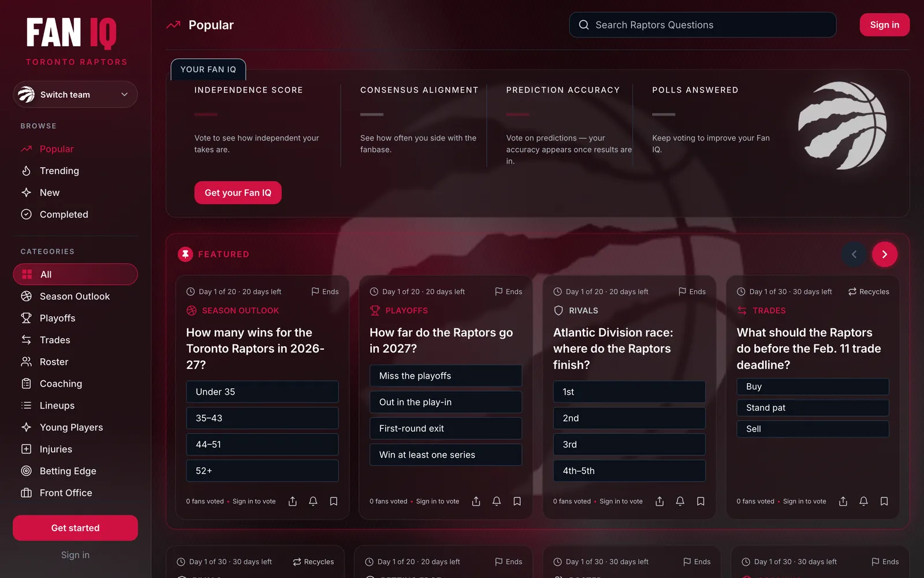Click the sidebar Sign in link
The width and height of the screenshot is (924, 578).
pos(75,555)
